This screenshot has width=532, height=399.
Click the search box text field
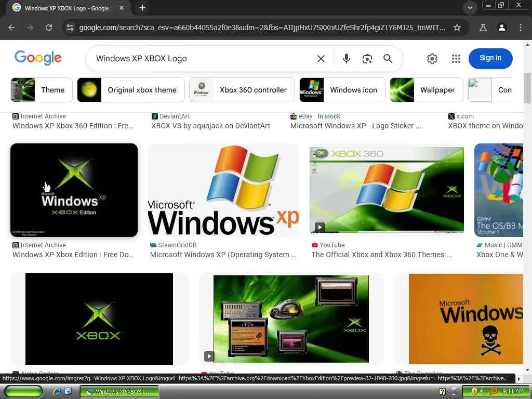pyautogui.click(x=202, y=58)
